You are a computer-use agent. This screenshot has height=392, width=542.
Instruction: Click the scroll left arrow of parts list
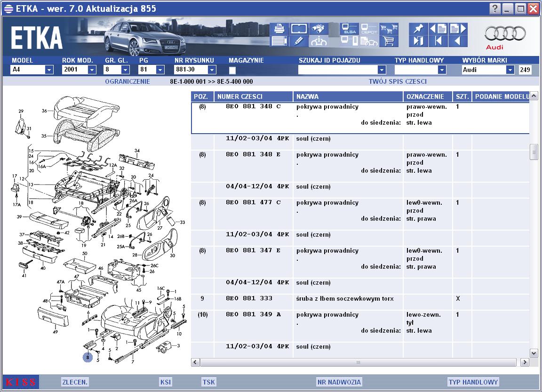coord(195,362)
